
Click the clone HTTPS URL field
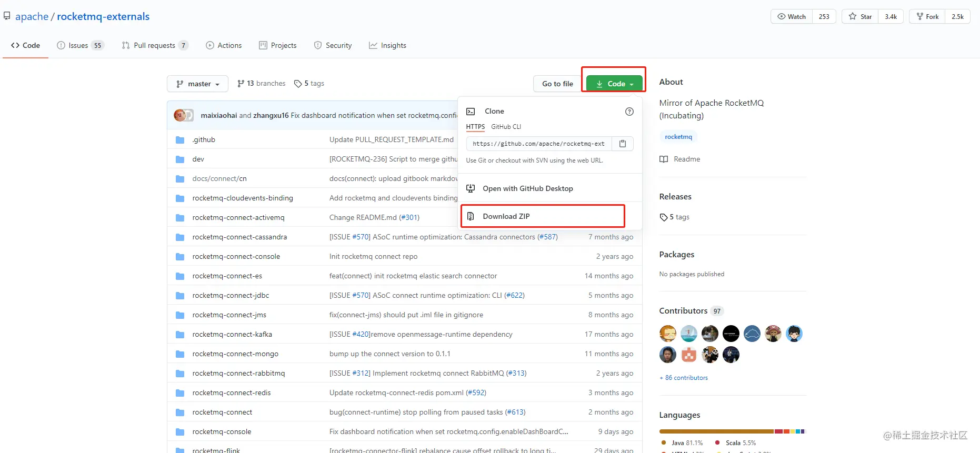pyautogui.click(x=539, y=144)
